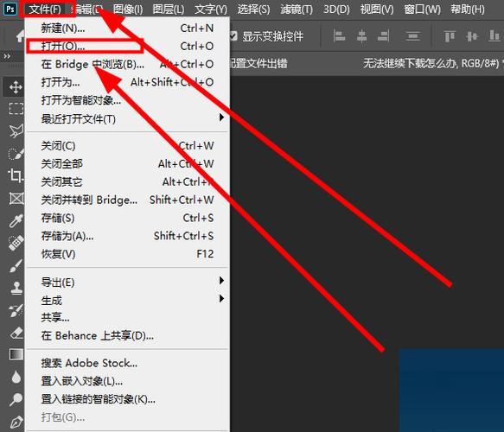Click the align bottom edges icon
Image resolution: width=504 pixels, height=432 pixels.
(494, 36)
